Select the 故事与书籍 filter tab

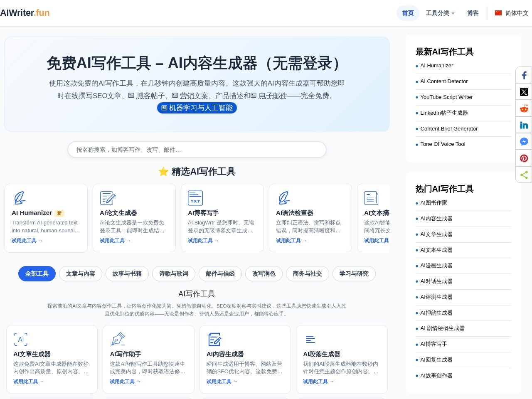[x=127, y=273]
